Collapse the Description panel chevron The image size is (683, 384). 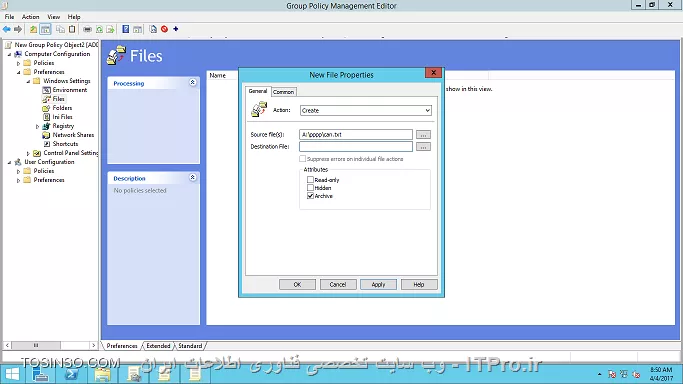coord(193,177)
